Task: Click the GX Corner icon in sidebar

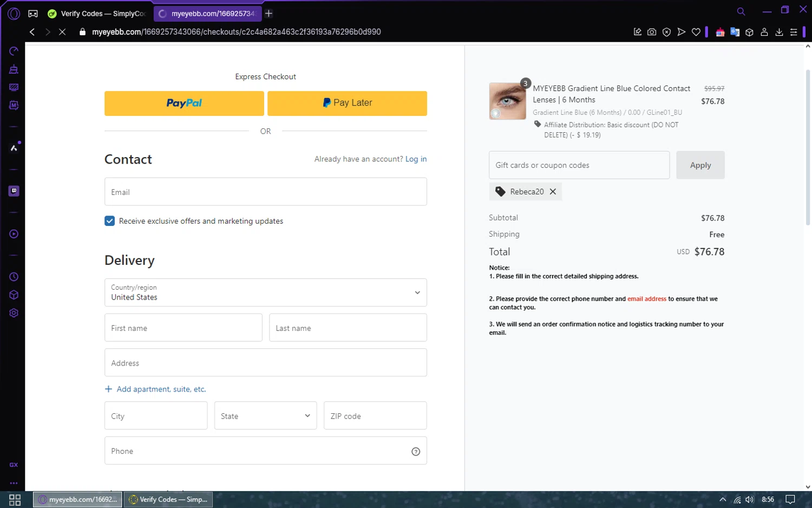Action: (14, 465)
